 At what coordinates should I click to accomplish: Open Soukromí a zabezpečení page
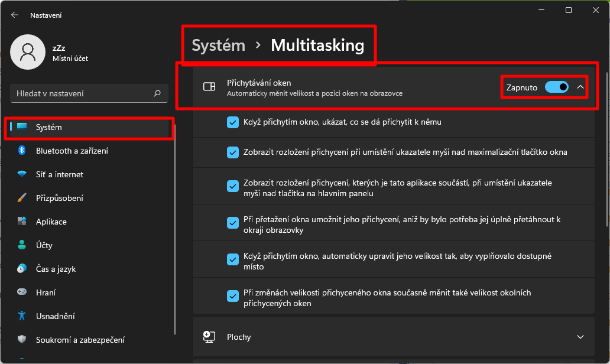click(80, 340)
